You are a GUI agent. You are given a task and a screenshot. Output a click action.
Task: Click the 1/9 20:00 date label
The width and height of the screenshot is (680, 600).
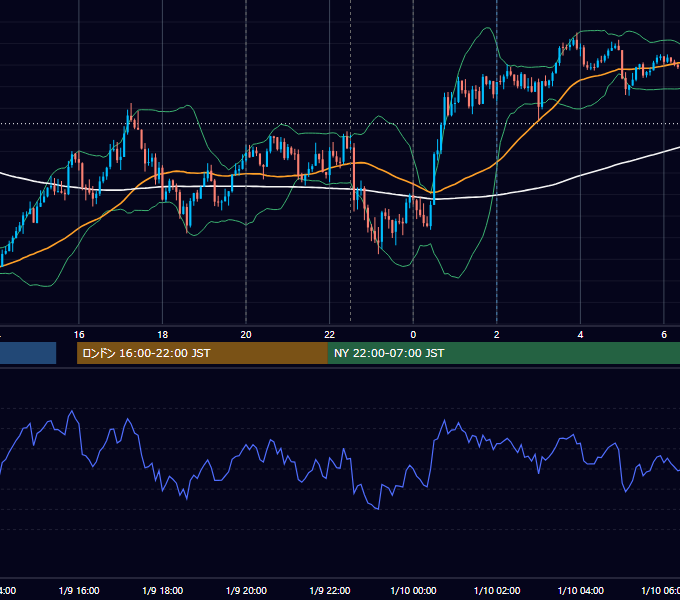tap(246, 590)
